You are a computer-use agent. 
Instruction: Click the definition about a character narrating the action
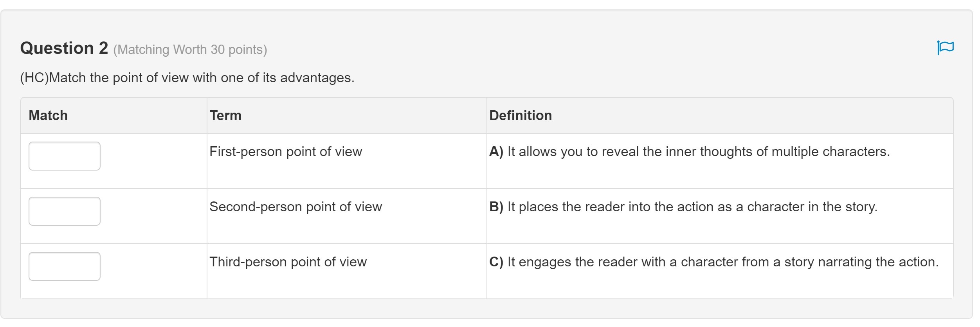click(722, 262)
